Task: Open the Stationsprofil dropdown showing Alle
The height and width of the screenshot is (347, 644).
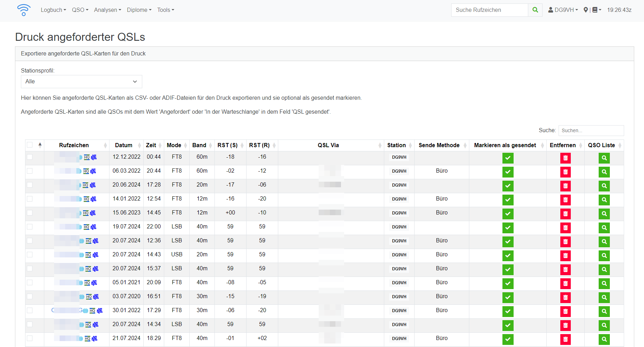Action: point(81,82)
